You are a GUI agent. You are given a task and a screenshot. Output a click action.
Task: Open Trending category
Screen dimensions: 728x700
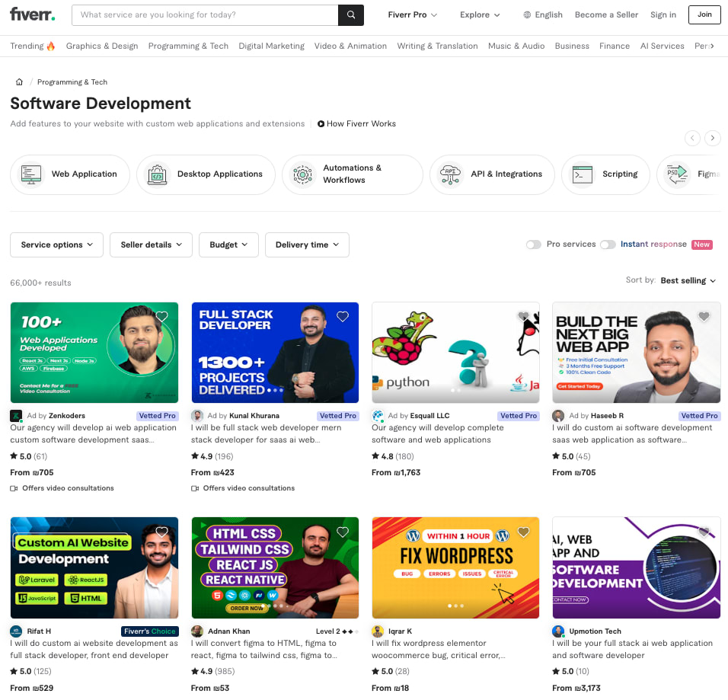pos(33,46)
